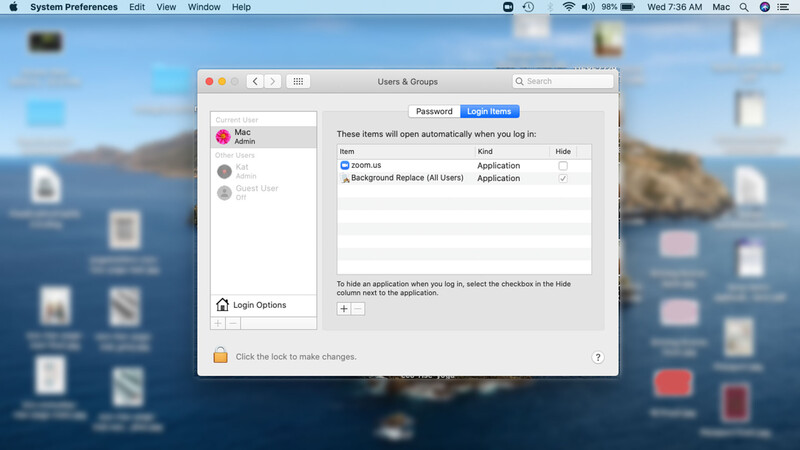Open Spotlight search magnifier
This screenshot has width=800, height=450.
click(x=744, y=7)
